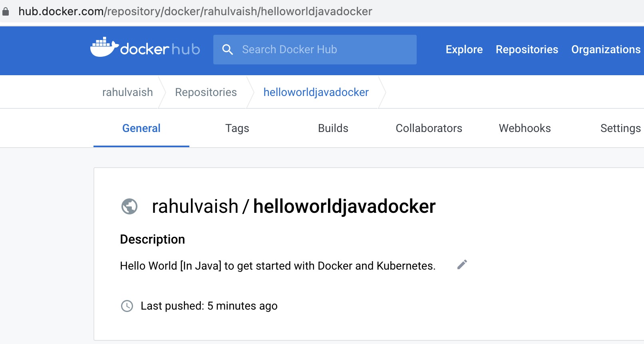
Task: Click the lock icon in address bar
Action: click(x=6, y=12)
